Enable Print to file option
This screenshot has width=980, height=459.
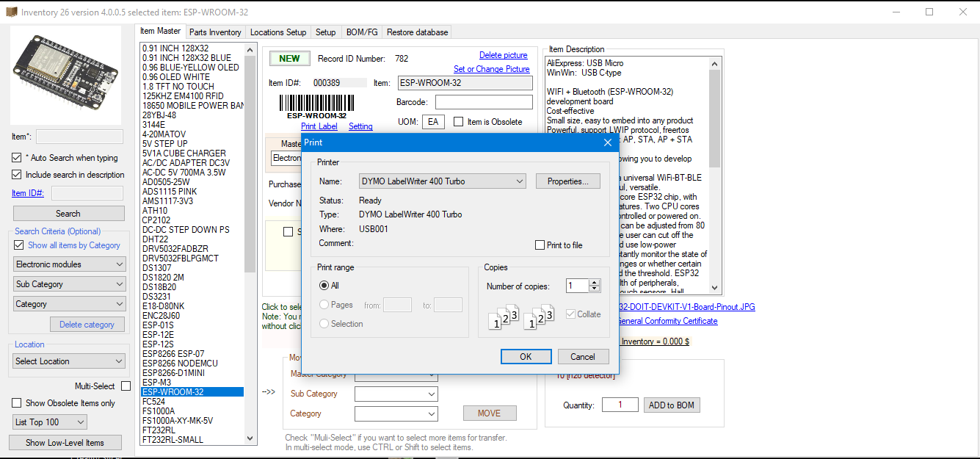[x=540, y=245]
